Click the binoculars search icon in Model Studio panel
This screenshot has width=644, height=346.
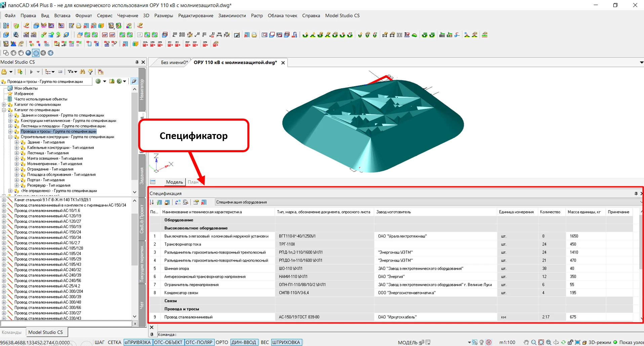tap(82, 72)
